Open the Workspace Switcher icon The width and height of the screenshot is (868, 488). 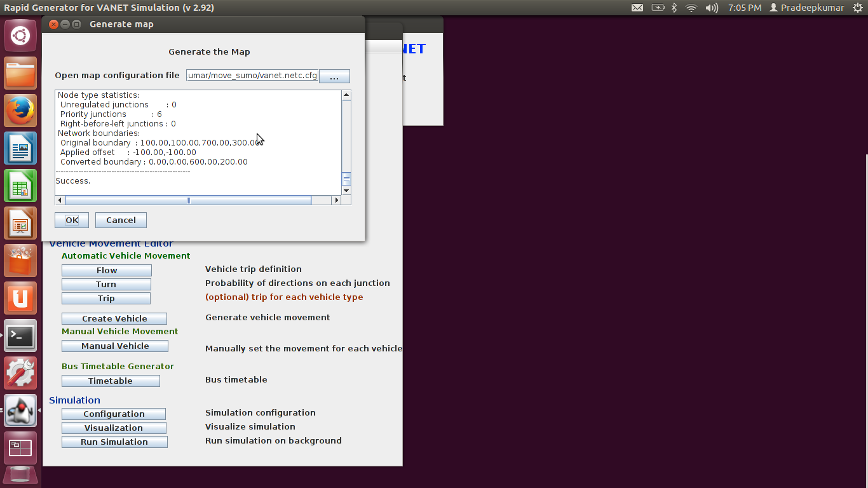(20, 449)
